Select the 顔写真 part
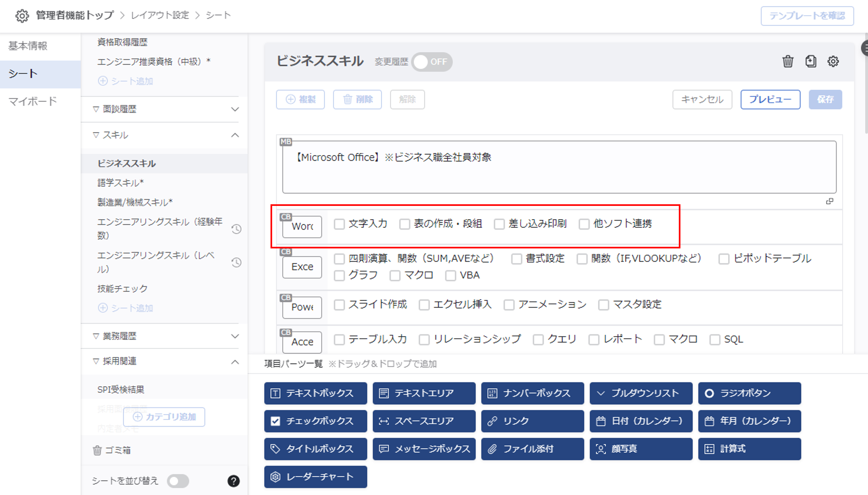Image resolution: width=868 pixels, height=495 pixels. [x=641, y=449]
